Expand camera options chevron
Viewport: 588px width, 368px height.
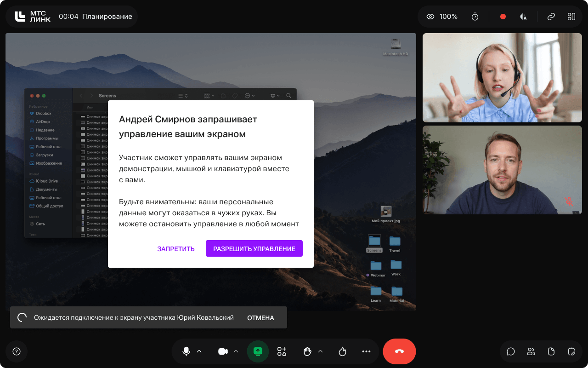click(236, 351)
